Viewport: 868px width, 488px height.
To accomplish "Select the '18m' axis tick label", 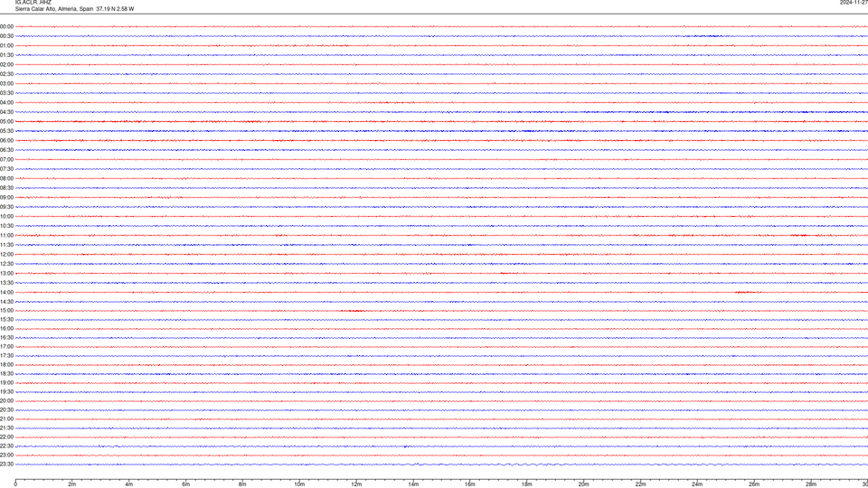I will [527, 484].
